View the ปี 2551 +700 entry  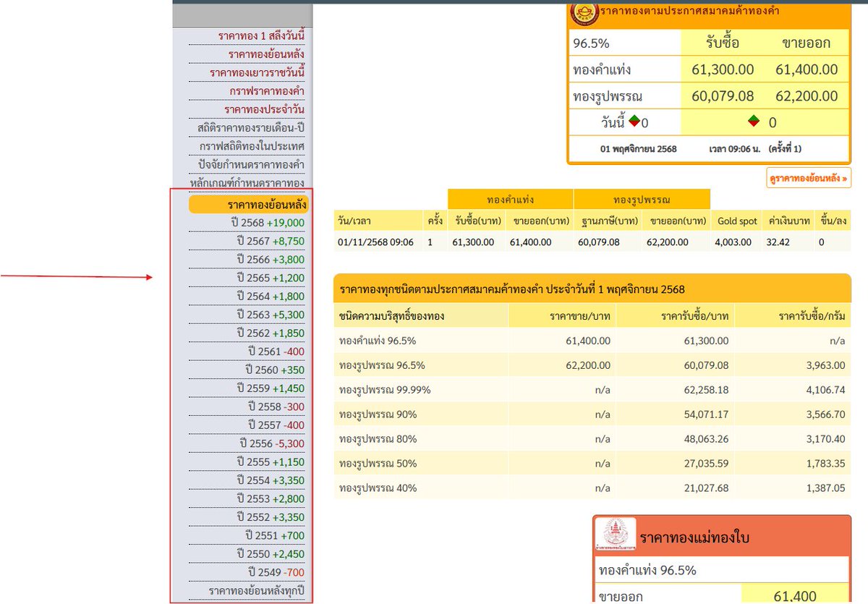coord(275,536)
